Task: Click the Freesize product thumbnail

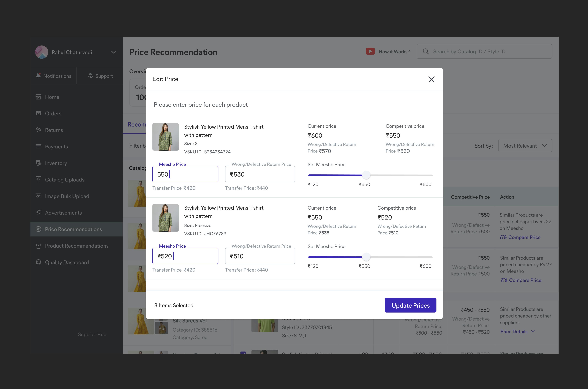Action: (x=166, y=218)
